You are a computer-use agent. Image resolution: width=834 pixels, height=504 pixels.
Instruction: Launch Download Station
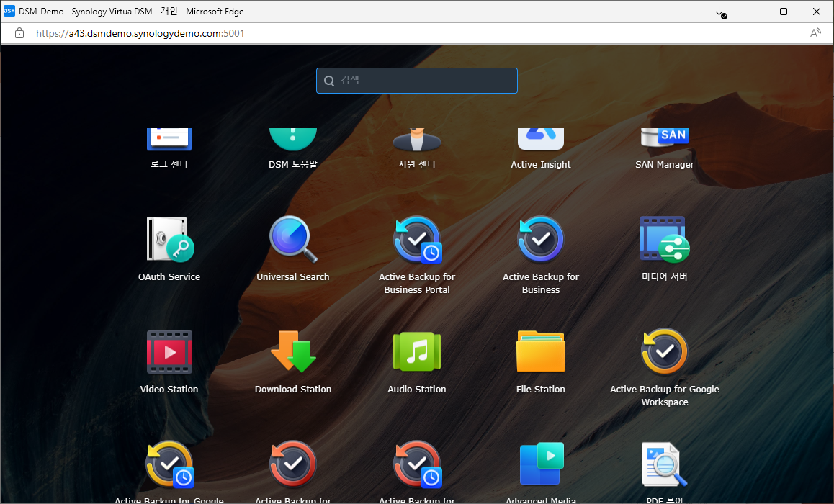[293, 352]
